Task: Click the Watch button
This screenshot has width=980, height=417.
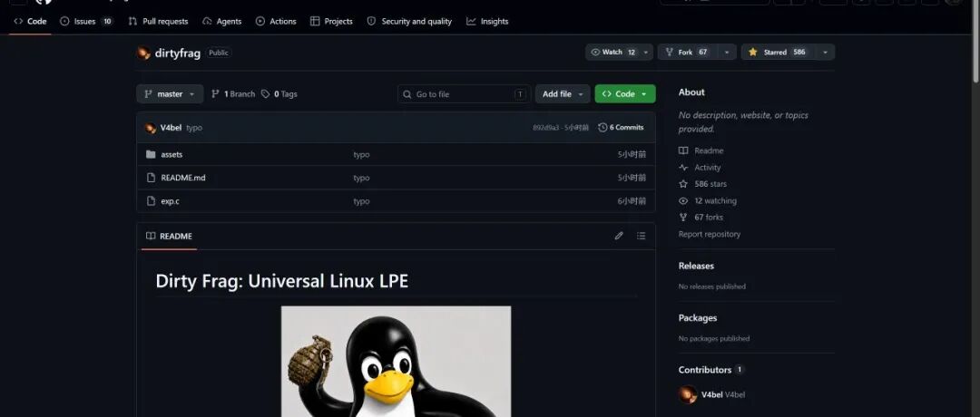Action: pyautogui.click(x=612, y=53)
